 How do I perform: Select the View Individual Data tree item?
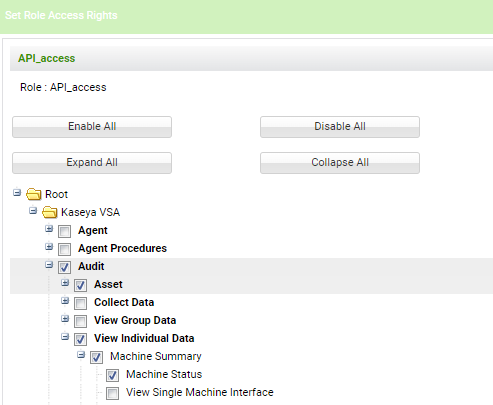click(144, 338)
